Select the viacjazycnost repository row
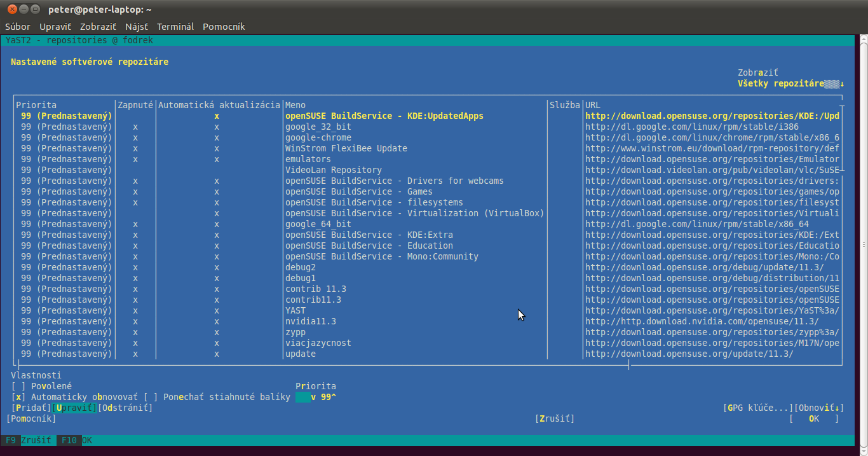Image resolution: width=868 pixels, height=456 pixels. (428, 343)
